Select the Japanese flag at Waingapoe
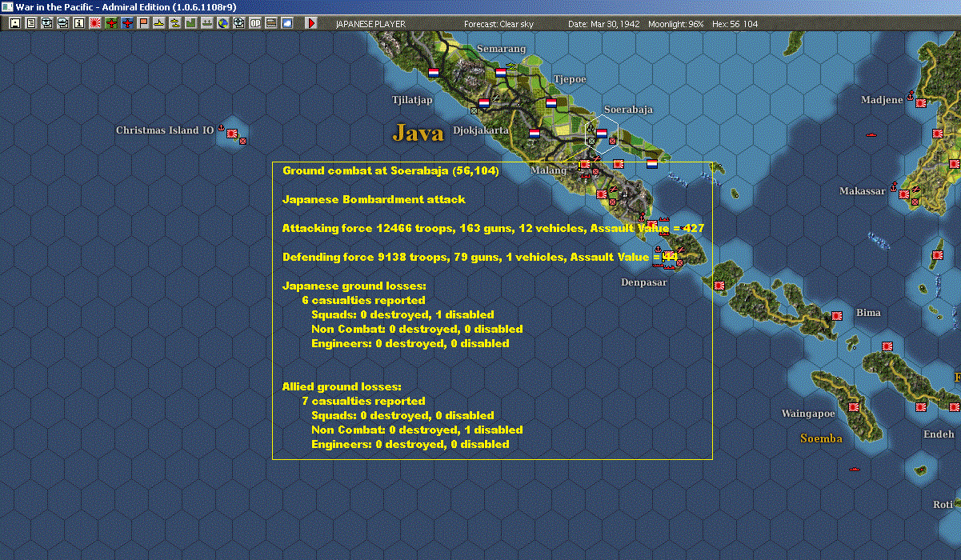The height and width of the screenshot is (560, 961). [855, 407]
